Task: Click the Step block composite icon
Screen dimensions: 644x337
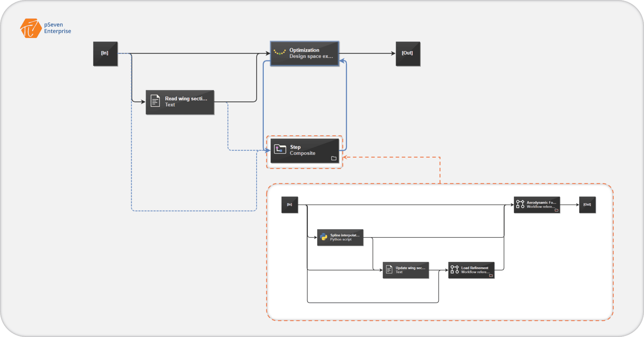Action: (x=280, y=149)
